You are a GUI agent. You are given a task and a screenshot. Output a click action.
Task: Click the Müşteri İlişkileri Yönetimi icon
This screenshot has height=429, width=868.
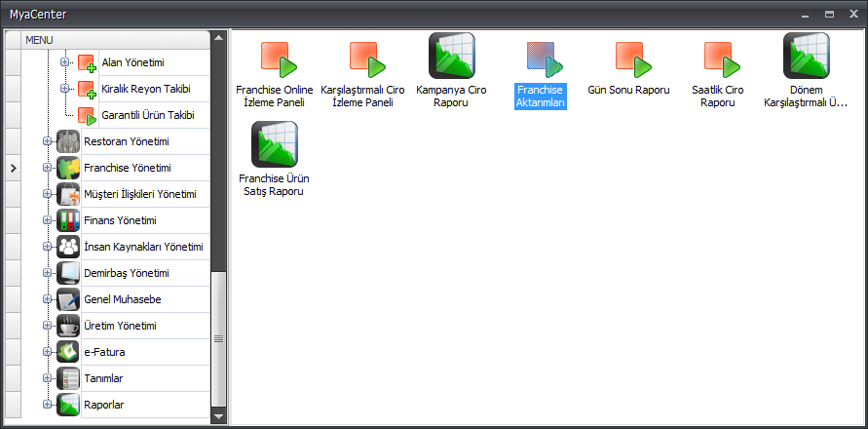click(x=68, y=194)
